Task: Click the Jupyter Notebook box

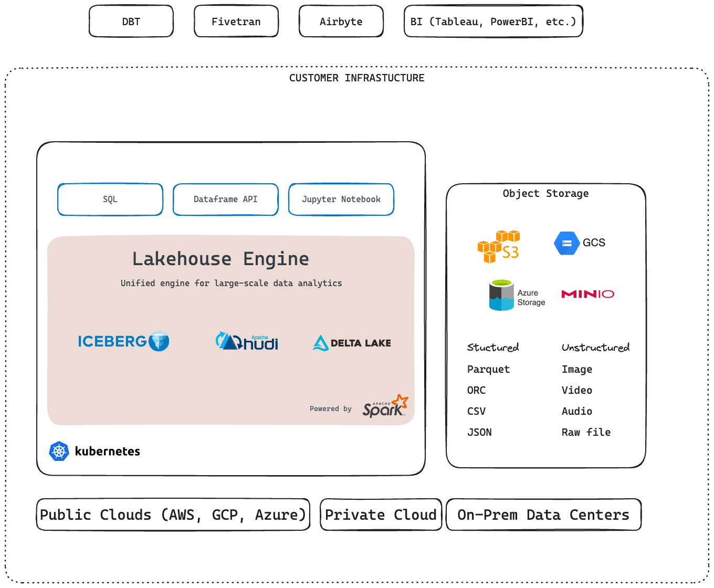Action: coord(341,199)
